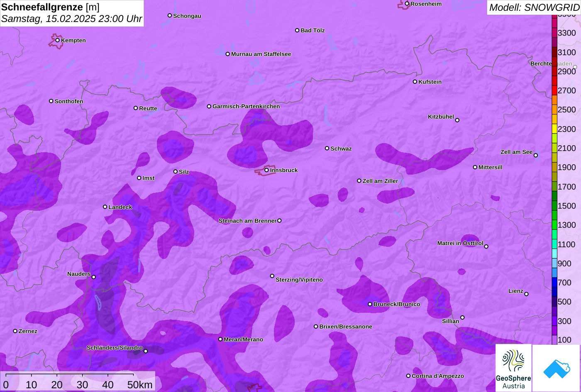Image resolution: width=581 pixels, height=392 pixels.
Task: Click the Kufstein location marker circle
Action: coord(415,82)
